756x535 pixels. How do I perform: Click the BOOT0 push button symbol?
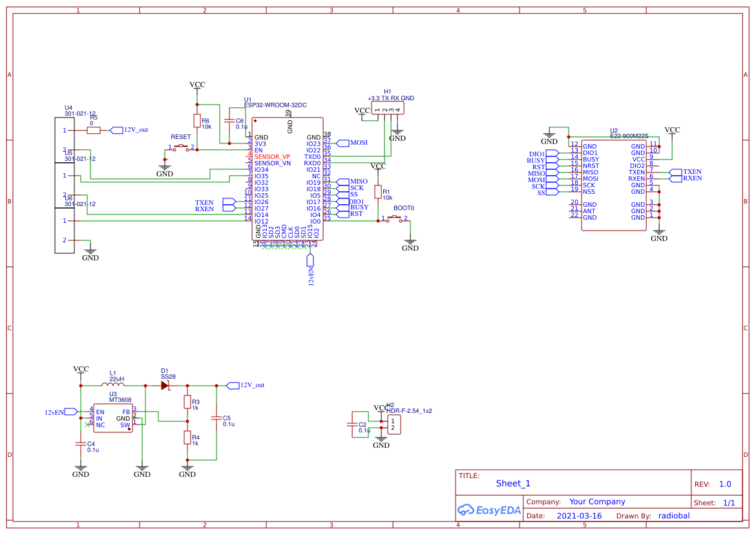[x=394, y=220]
